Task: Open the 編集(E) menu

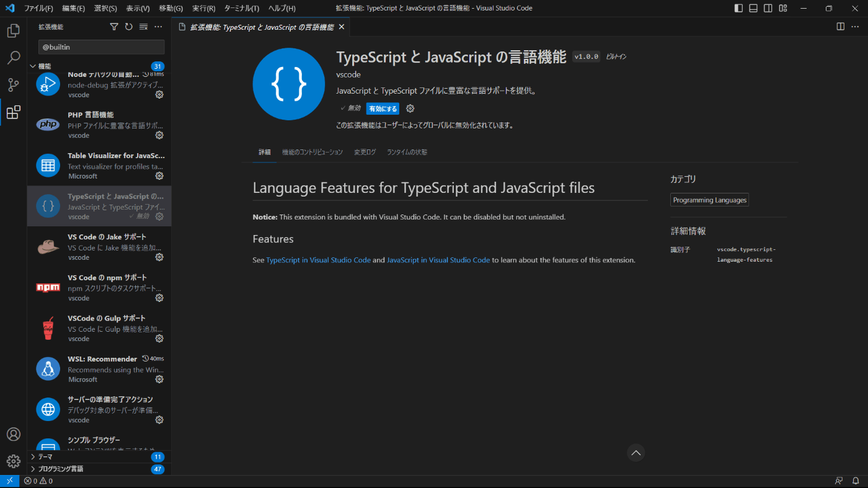Action: 74,8
